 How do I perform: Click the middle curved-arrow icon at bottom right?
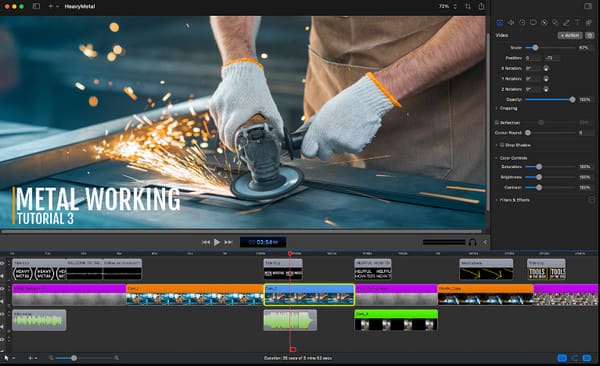coord(575,358)
